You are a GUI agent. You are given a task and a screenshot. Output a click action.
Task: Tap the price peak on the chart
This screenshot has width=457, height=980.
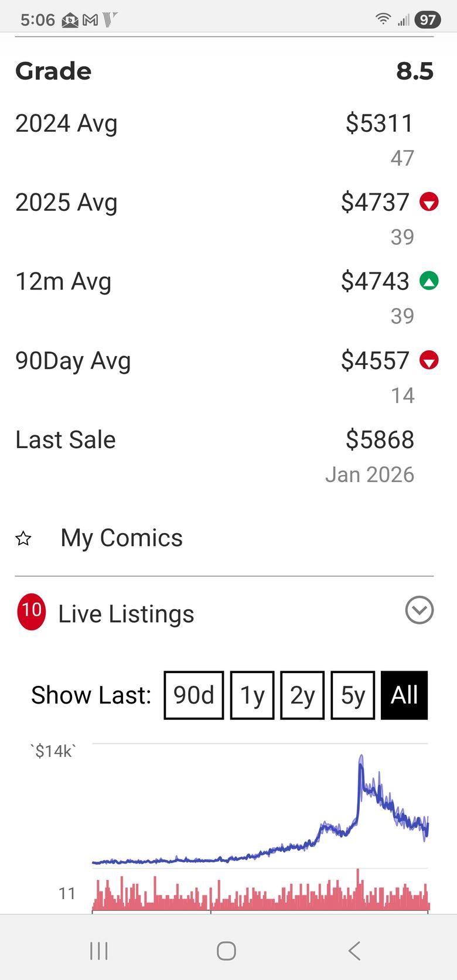pos(361,758)
